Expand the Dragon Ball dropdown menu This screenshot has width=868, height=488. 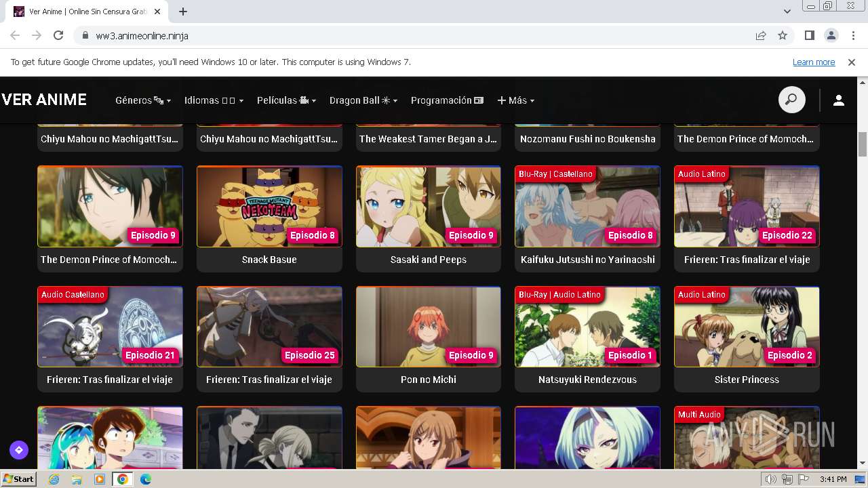coord(363,100)
